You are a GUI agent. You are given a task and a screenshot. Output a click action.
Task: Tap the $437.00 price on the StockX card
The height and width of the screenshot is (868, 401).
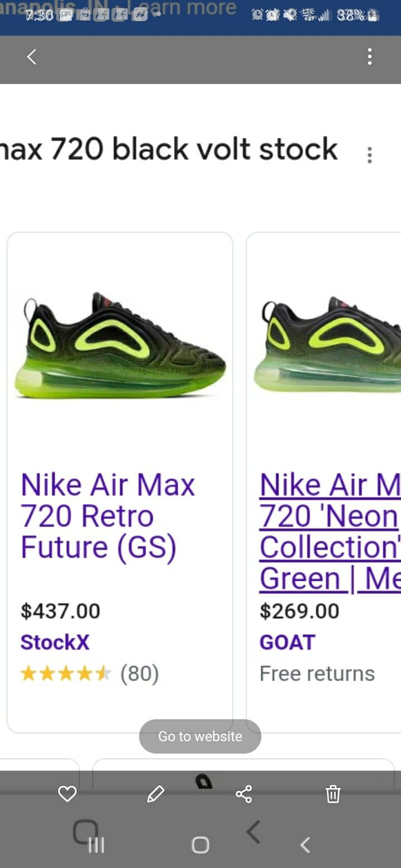(x=60, y=611)
